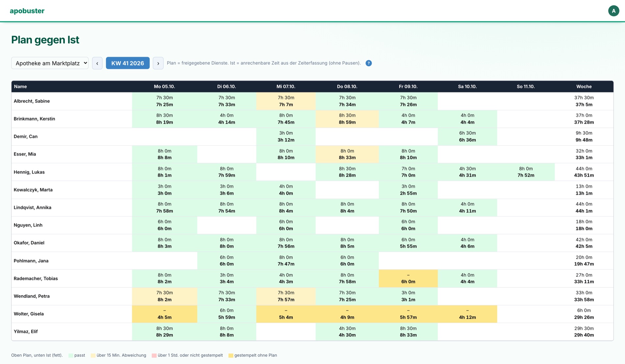The image size is (625, 364).
Task: Open Esser's Thursday cell showing 8h 33m
Action: (347, 154)
